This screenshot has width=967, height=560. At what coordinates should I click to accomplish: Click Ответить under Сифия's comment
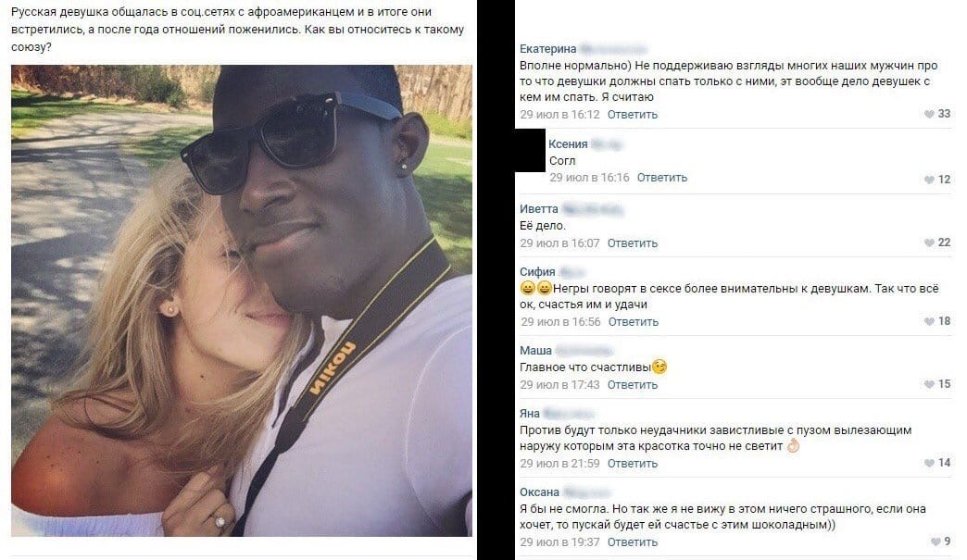point(634,321)
